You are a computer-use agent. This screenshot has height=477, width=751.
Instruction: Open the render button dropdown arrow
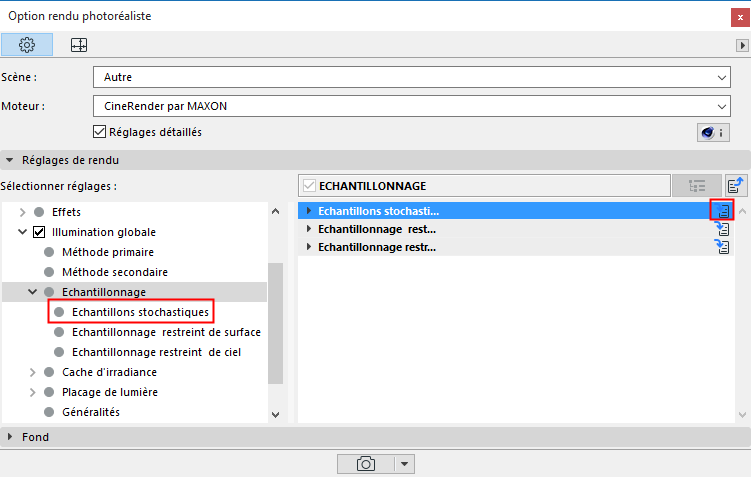point(405,464)
